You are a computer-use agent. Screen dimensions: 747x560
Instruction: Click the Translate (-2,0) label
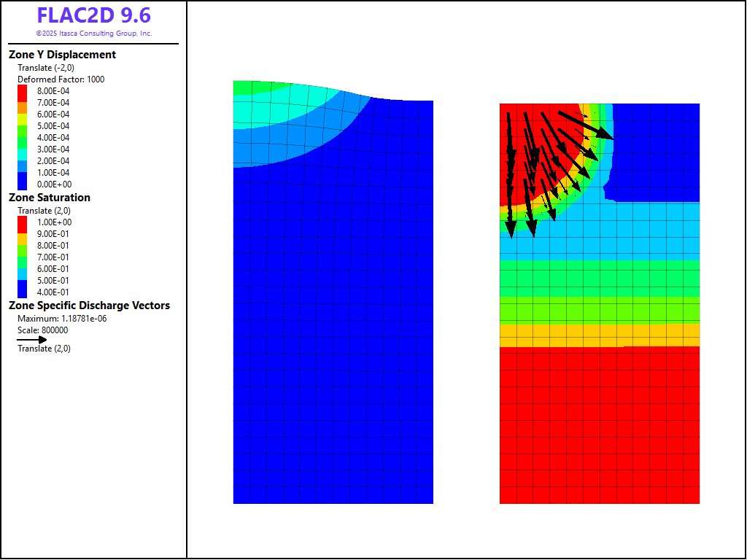click(x=45, y=68)
